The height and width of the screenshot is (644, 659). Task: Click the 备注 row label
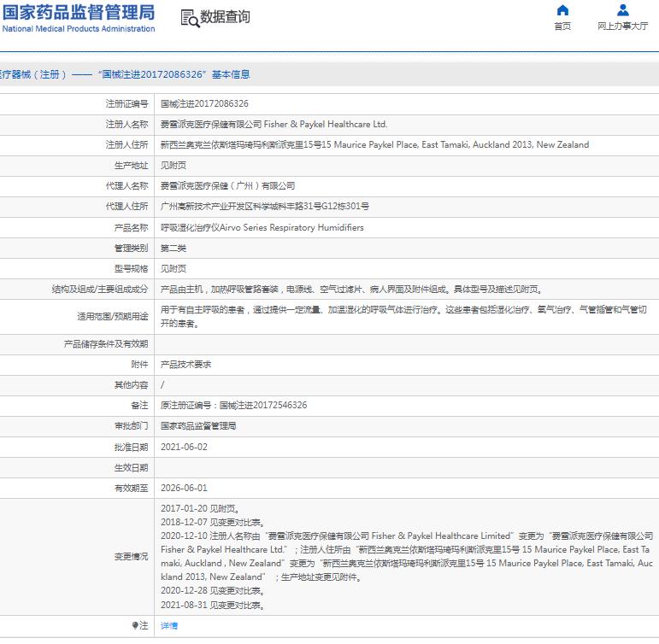click(139, 406)
